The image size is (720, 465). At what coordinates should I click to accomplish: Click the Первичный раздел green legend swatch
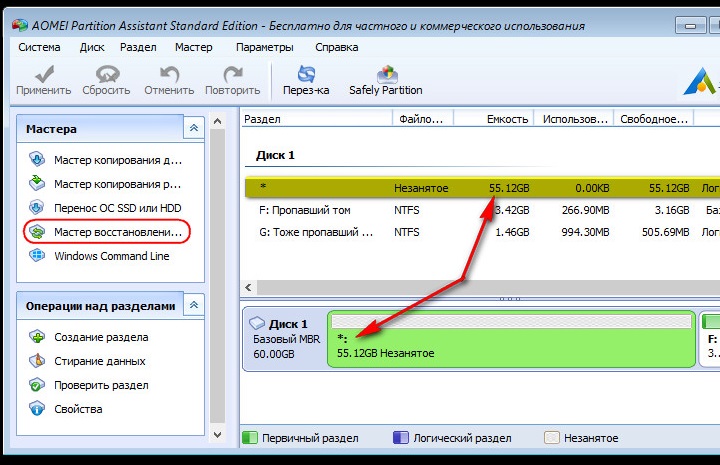pos(249,437)
